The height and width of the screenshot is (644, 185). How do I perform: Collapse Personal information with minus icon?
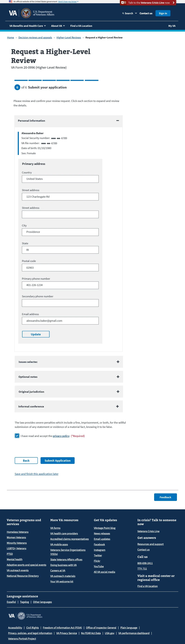(117, 121)
